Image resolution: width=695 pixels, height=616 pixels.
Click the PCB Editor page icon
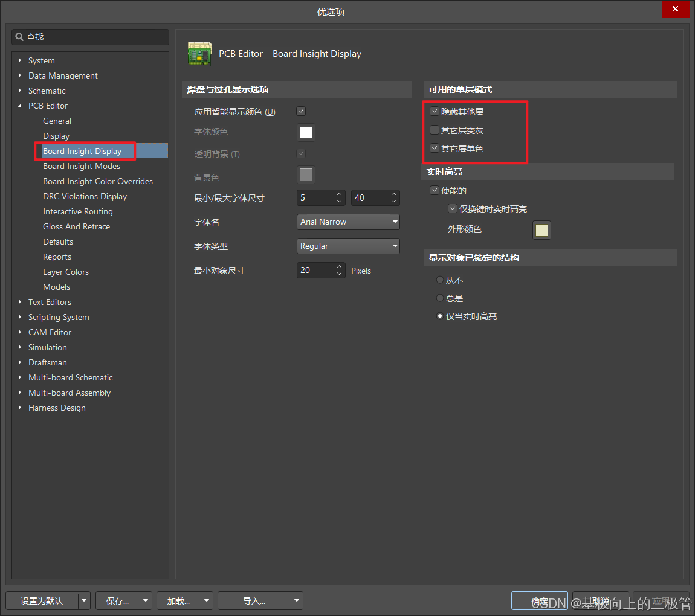[x=199, y=54]
